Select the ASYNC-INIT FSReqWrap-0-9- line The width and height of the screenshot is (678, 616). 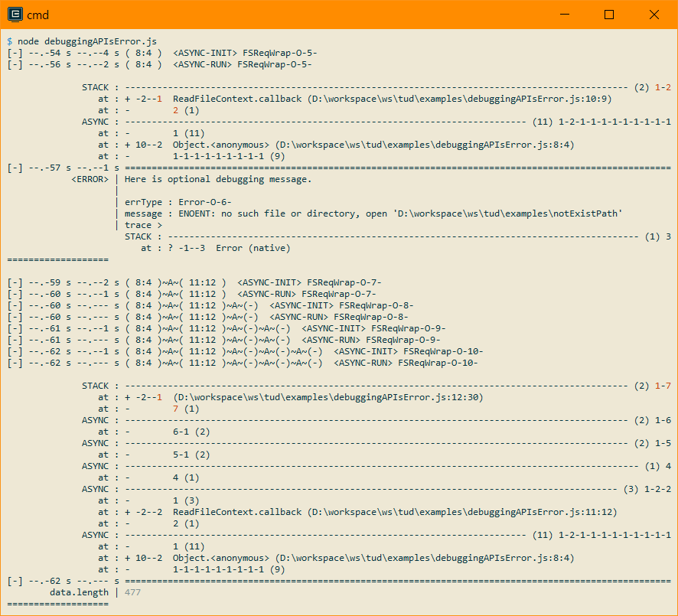[x=227, y=328]
